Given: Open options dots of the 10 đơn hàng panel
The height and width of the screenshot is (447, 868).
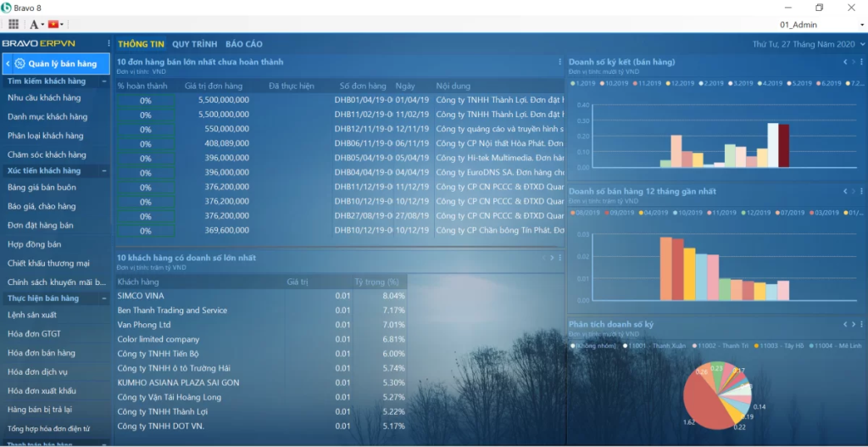Looking at the screenshot, I should pyautogui.click(x=560, y=62).
